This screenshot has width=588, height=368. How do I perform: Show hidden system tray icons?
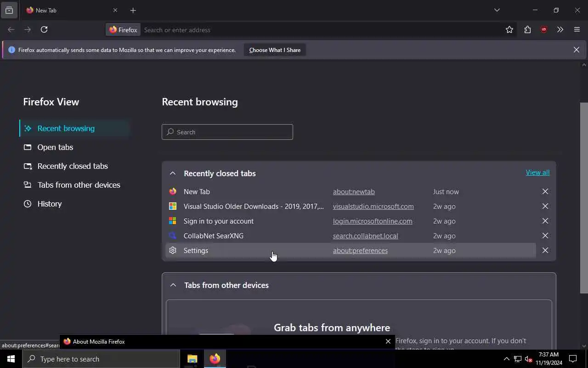tap(506, 359)
